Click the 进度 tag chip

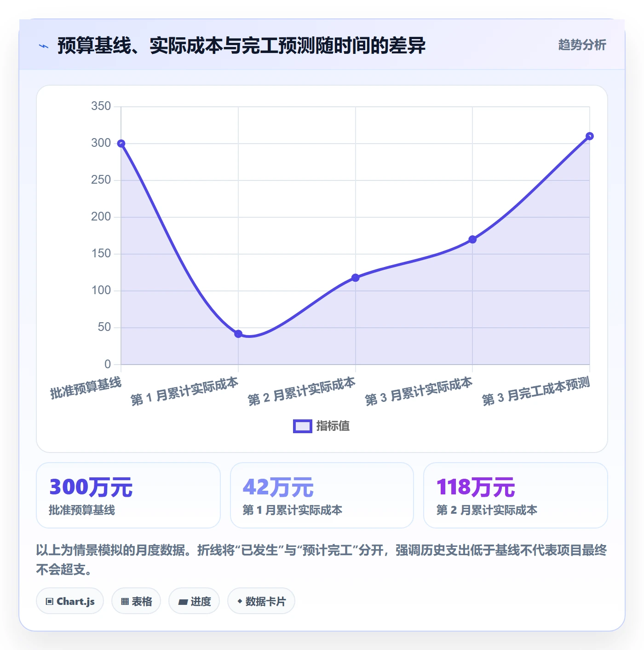tap(194, 601)
